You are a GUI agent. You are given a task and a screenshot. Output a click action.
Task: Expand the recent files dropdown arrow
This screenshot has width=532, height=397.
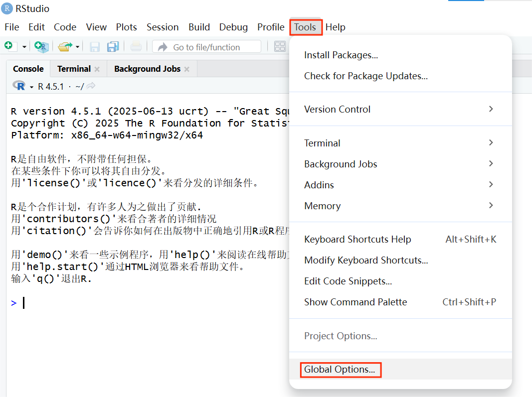[x=78, y=47]
